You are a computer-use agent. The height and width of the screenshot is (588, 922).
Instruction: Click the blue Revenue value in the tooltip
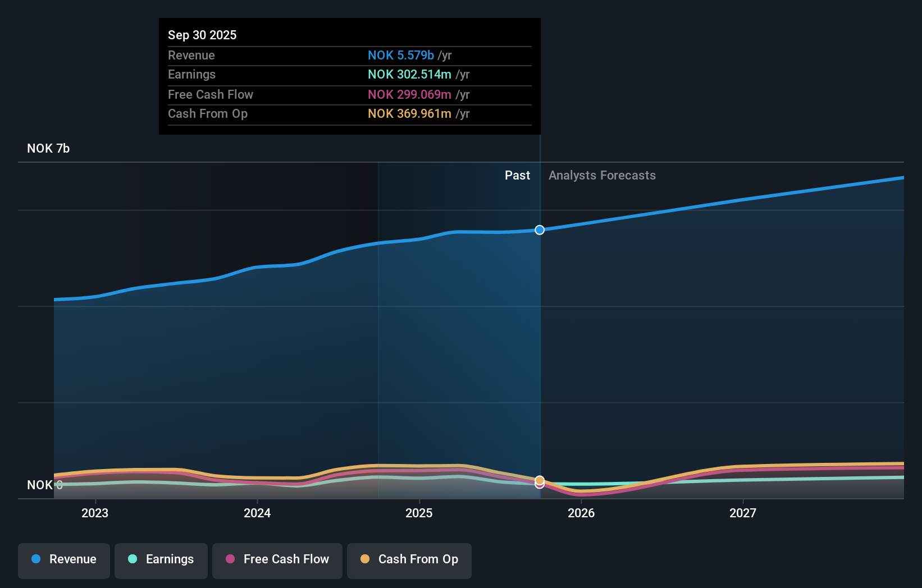[400, 56]
